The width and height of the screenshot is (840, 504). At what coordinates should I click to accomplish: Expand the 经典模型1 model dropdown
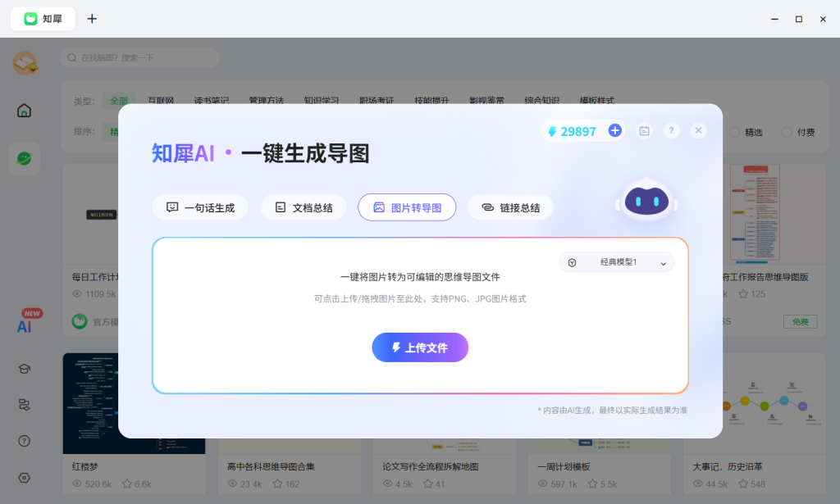(x=617, y=263)
